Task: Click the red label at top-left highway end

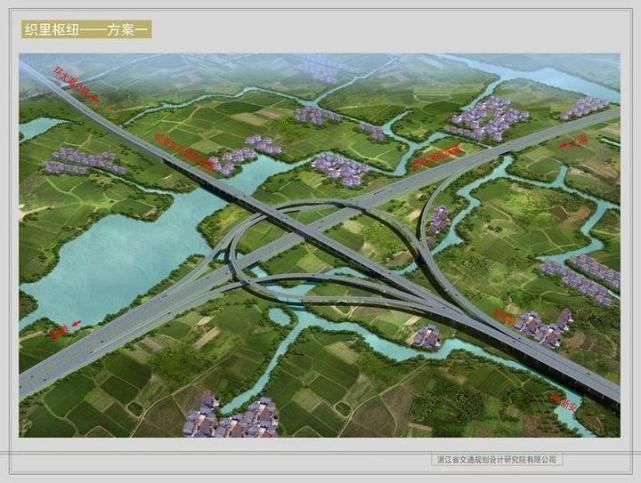Action: [x=76, y=84]
